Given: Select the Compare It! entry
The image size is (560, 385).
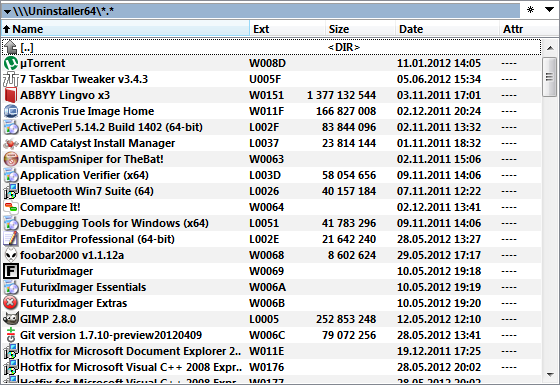Looking at the screenshot, I should pos(50,208).
